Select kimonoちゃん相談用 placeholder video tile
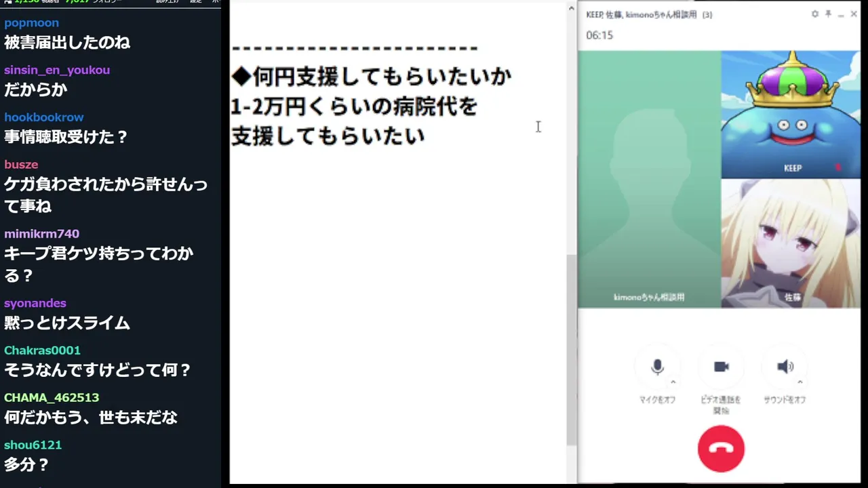Screen dimensions: 868x488 (649, 179)
